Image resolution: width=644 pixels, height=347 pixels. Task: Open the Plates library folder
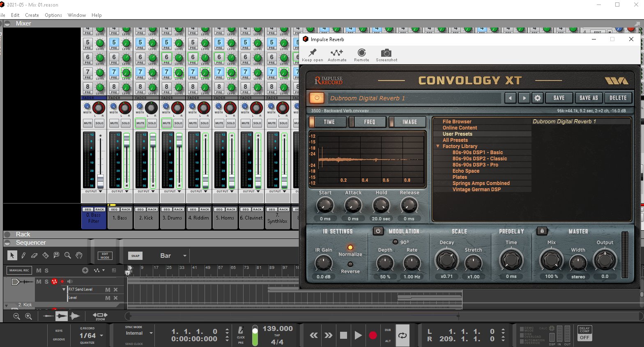pyautogui.click(x=460, y=177)
